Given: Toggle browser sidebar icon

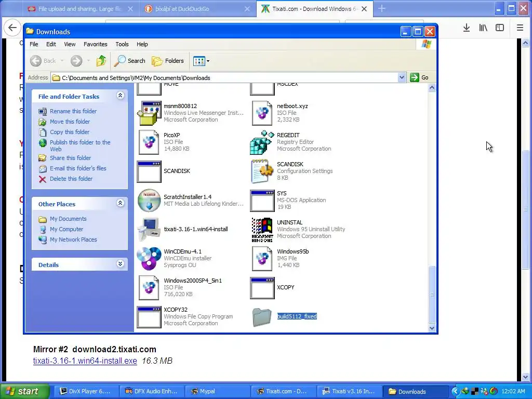Looking at the screenshot, I should 500,28.
